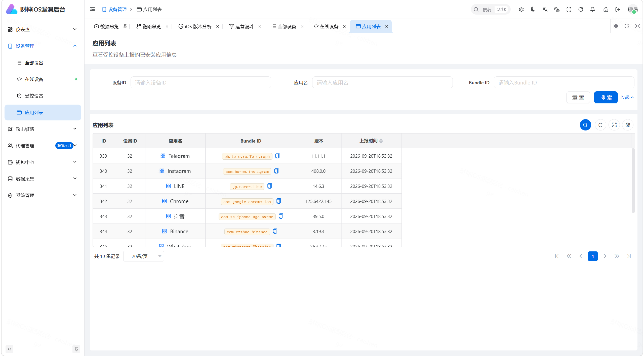Expand the 钱包中心 sidebar menu
644x357 pixels.
pyautogui.click(x=43, y=162)
